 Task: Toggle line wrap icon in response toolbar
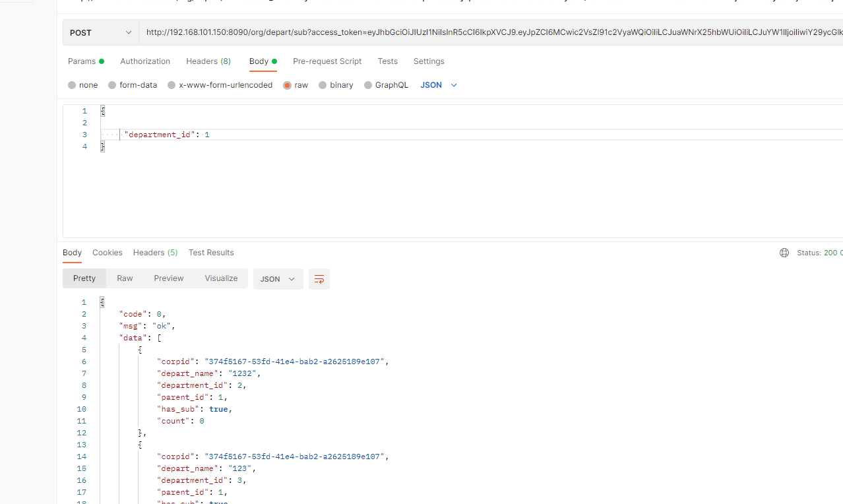pos(319,279)
